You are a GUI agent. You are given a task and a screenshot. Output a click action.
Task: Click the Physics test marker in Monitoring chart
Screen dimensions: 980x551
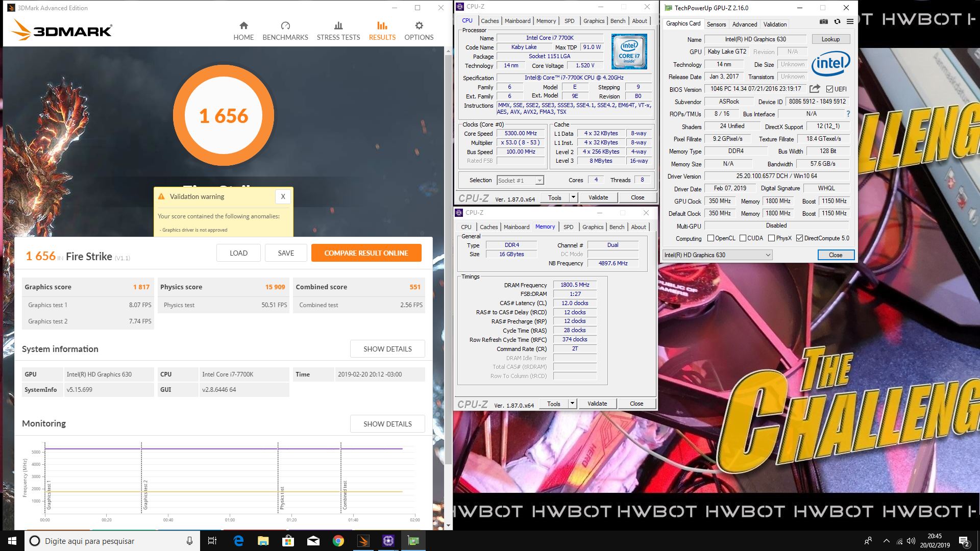(282, 498)
